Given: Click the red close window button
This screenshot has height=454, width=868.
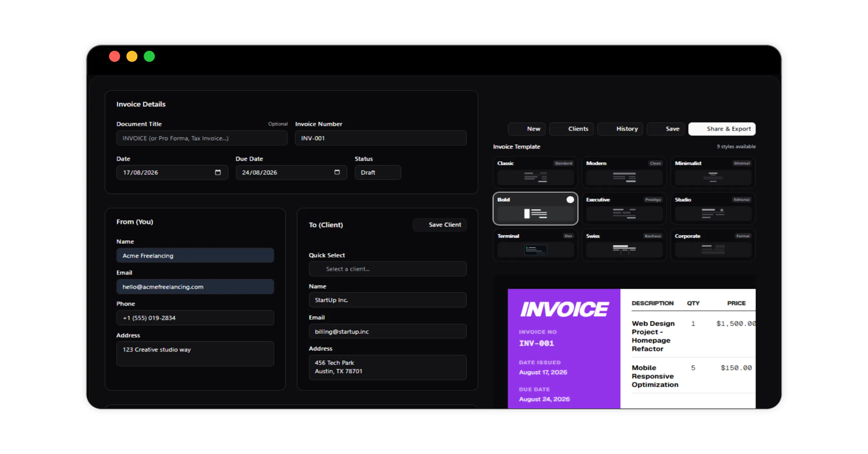Looking at the screenshot, I should [115, 56].
